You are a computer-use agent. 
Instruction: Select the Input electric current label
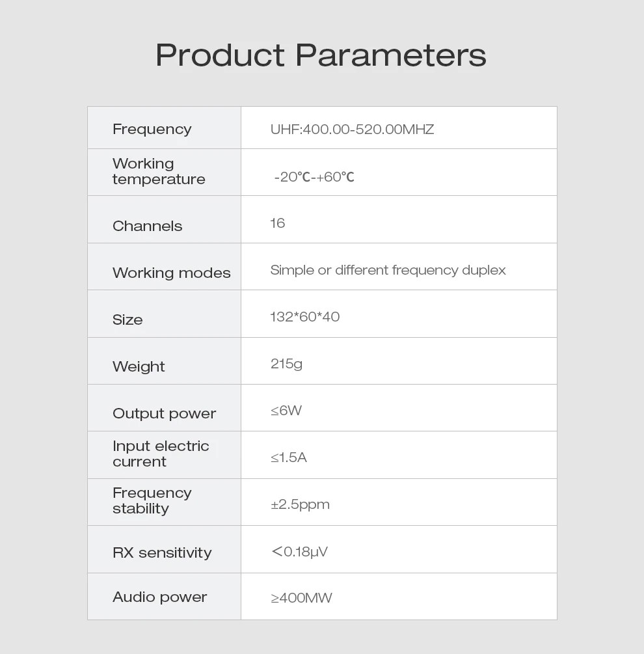coord(161,454)
